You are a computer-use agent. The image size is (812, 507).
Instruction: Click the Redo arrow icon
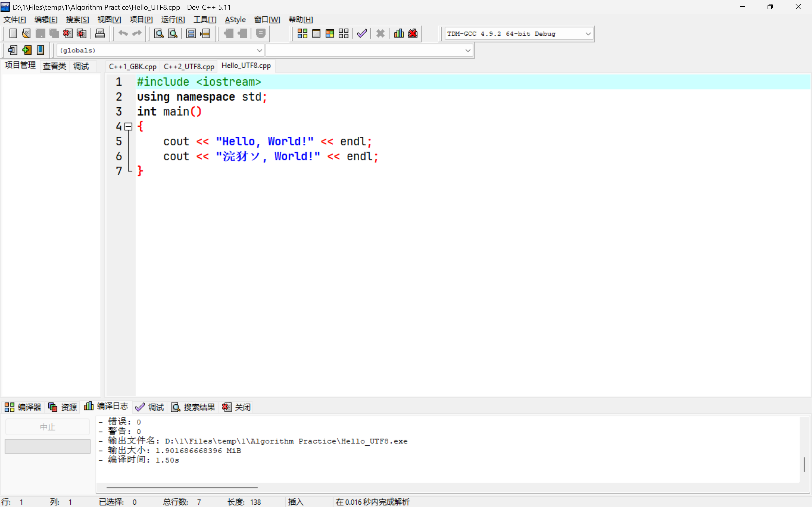137,34
